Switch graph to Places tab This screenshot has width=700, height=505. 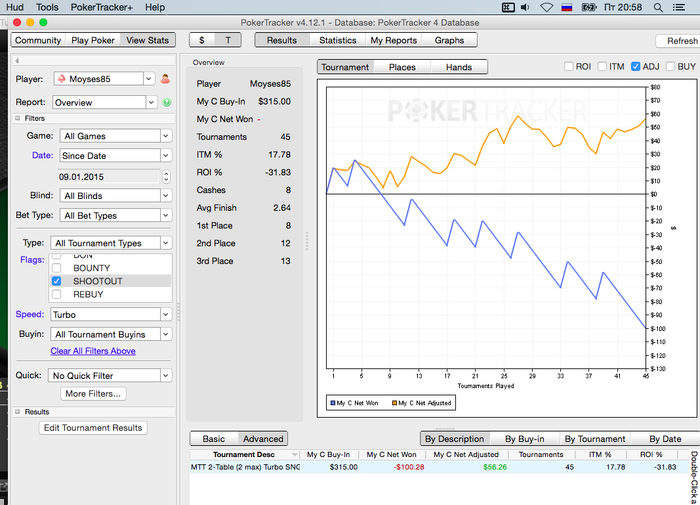(402, 67)
